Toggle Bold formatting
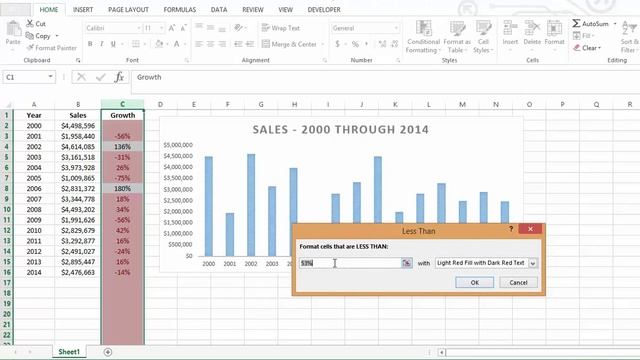 click(90, 44)
